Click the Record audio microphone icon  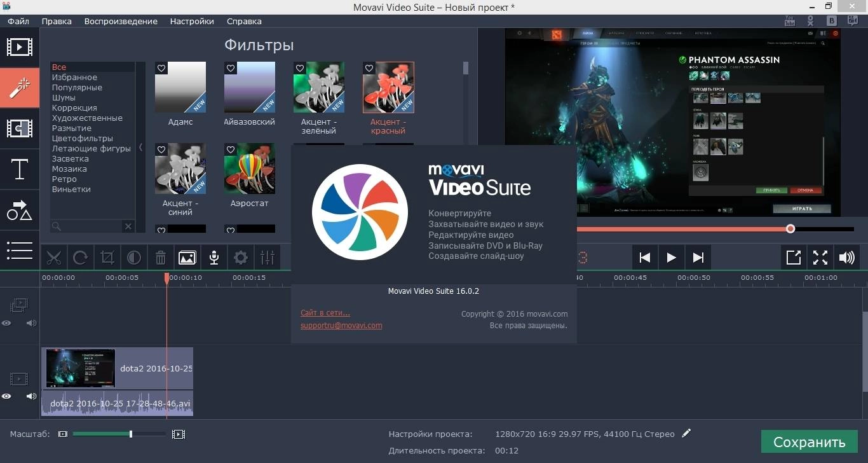point(214,258)
